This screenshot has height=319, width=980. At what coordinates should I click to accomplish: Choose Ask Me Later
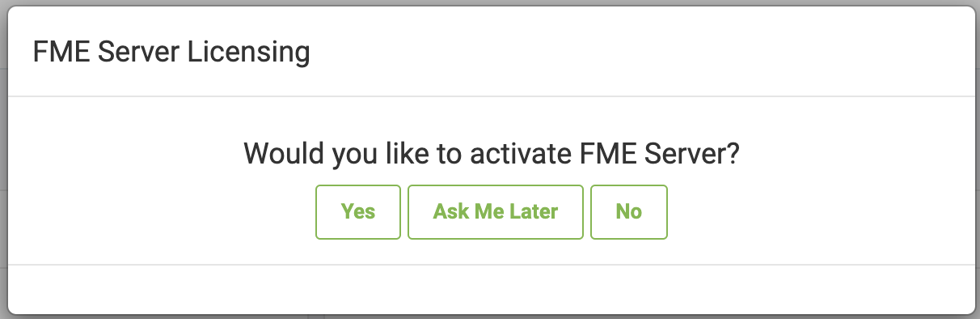(x=496, y=212)
